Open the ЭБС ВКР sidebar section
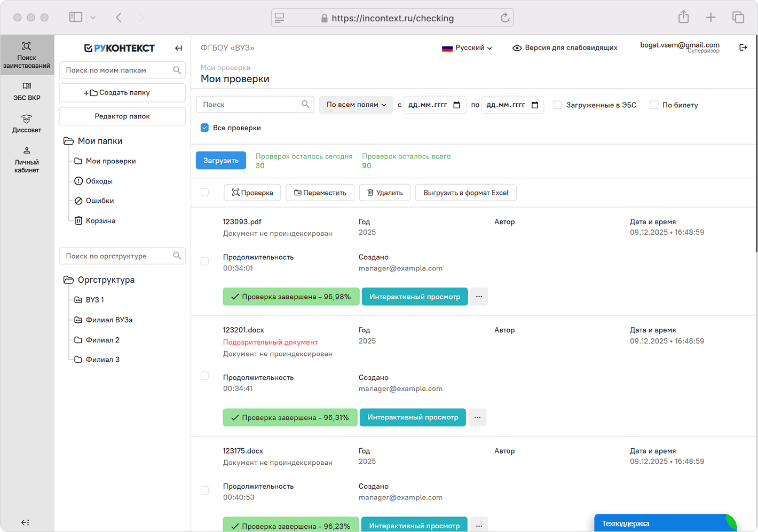758x532 pixels. tap(27, 91)
